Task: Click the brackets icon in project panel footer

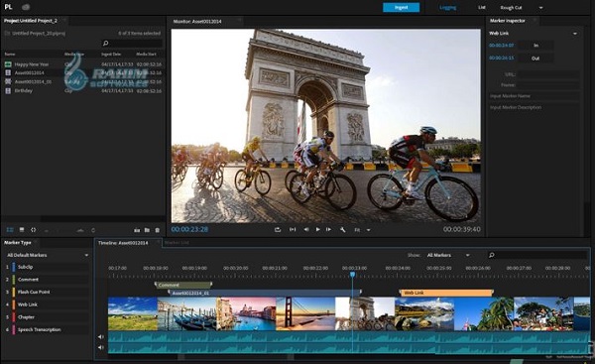Action: 33,230
